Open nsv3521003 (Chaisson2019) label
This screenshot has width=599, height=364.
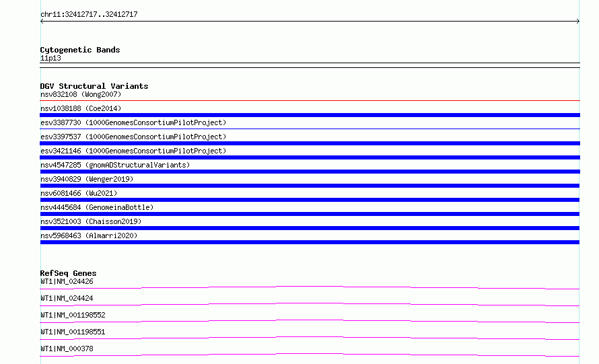(91, 221)
